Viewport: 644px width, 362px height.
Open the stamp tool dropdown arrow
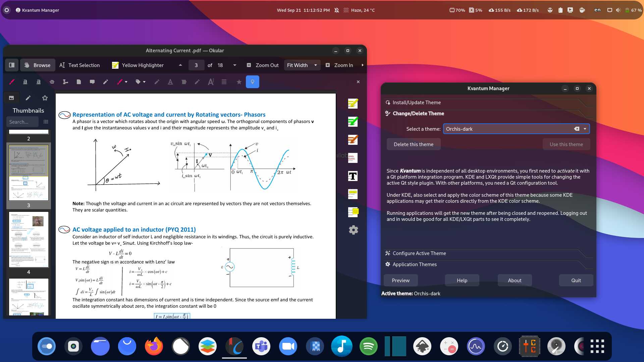(x=144, y=82)
